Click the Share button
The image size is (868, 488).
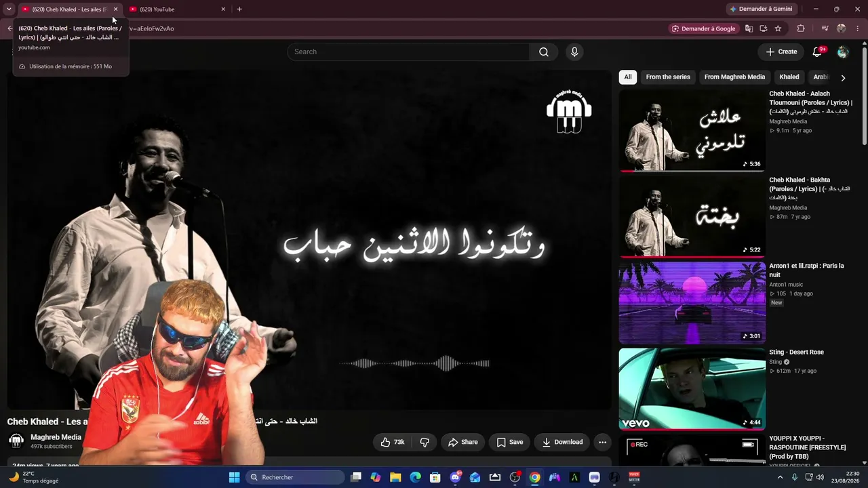462,442
